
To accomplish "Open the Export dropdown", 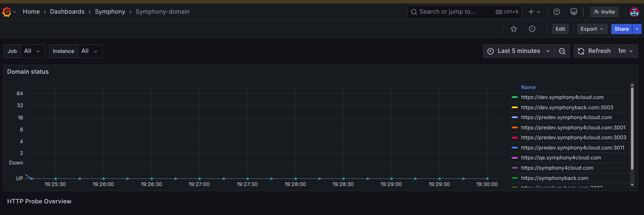I will [x=592, y=29].
